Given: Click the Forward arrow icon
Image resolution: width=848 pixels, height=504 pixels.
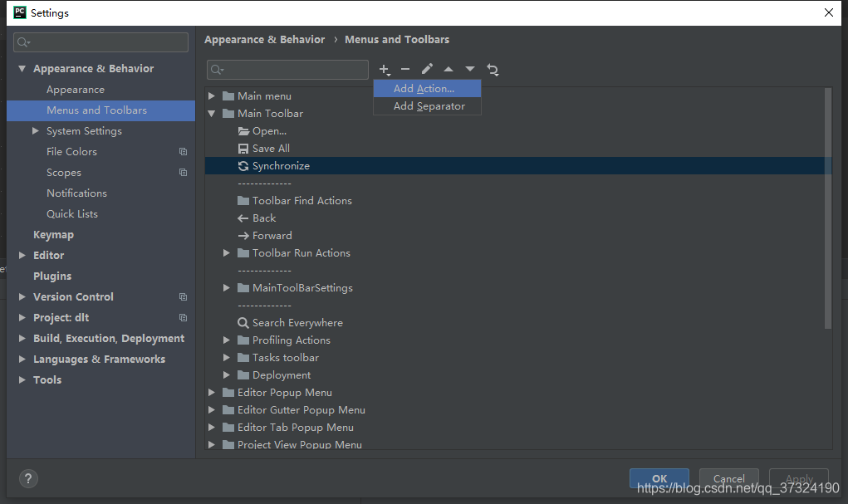Looking at the screenshot, I should pos(243,236).
